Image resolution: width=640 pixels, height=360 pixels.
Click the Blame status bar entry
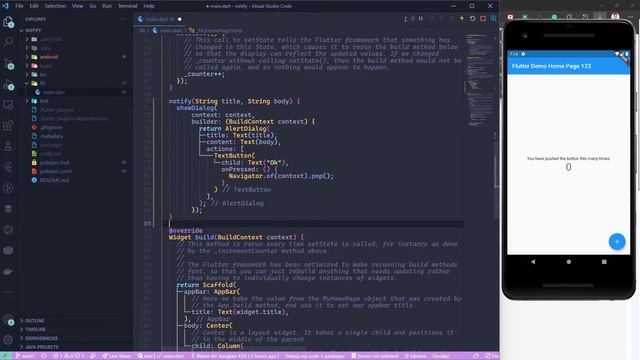click(236, 356)
